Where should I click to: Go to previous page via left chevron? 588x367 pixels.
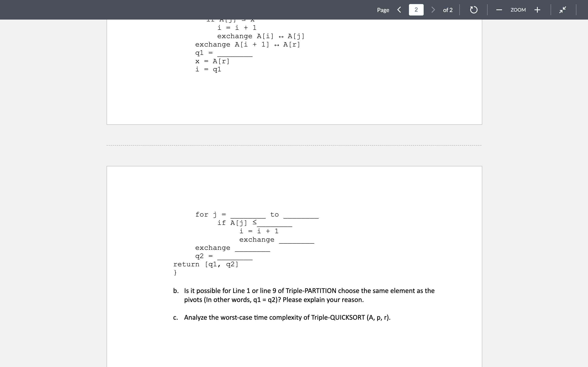[399, 10]
